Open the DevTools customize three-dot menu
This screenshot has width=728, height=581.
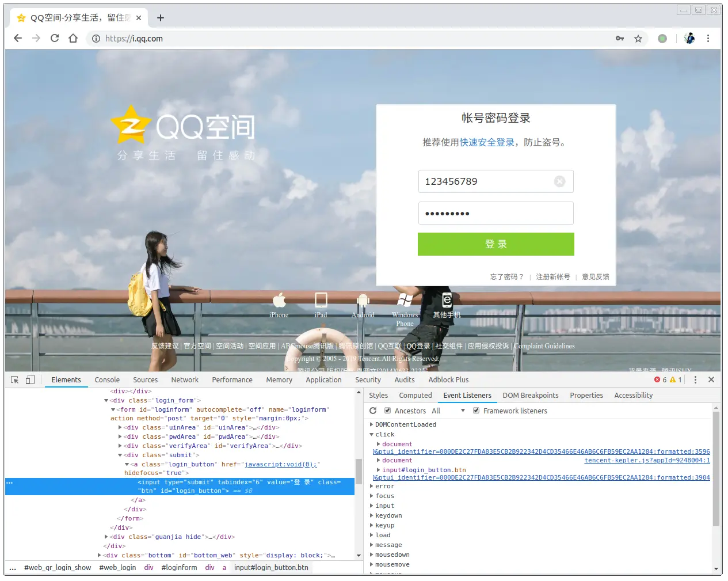[x=695, y=380]
